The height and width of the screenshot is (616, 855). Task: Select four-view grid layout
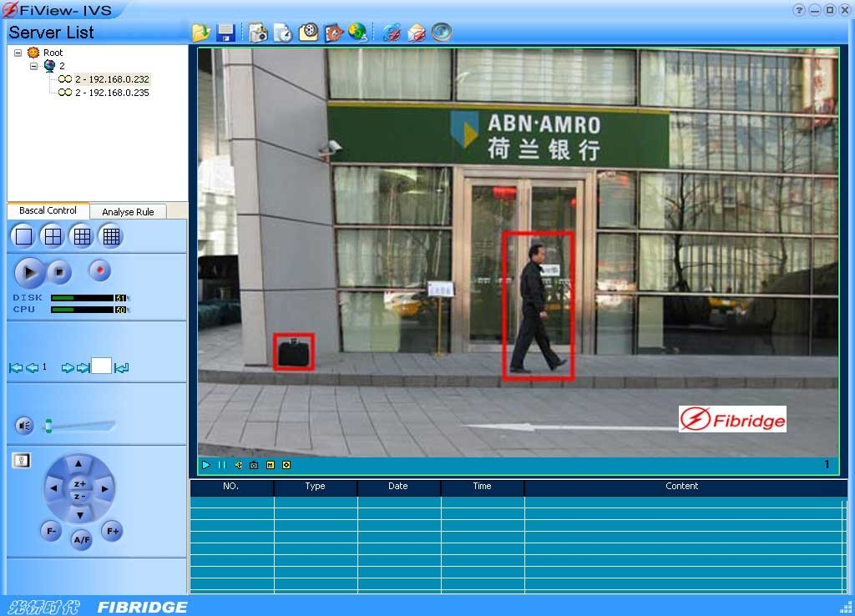tap(53, 236)
